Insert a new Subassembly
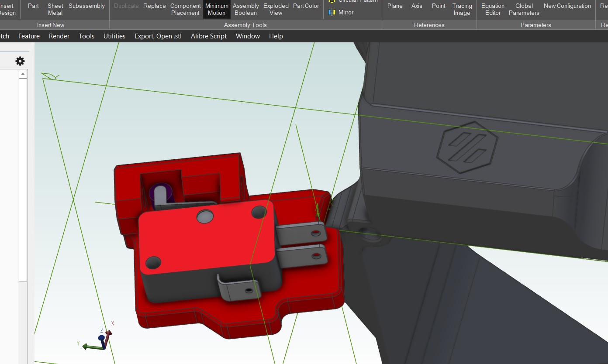Image resolution: width=608 pixels, height=364 pixels. coord(86,6)
